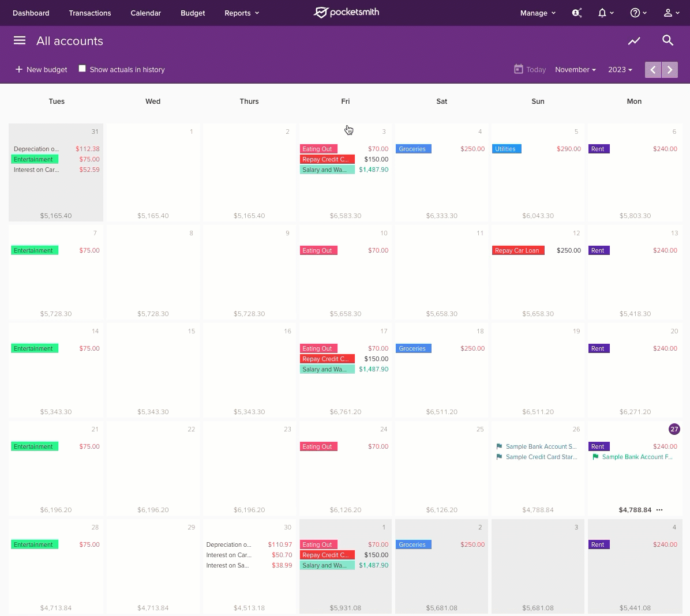Image resolution: width=690 pixels, height=616 pixels.
Task: Open the help question mark menu
Action: 637,13
